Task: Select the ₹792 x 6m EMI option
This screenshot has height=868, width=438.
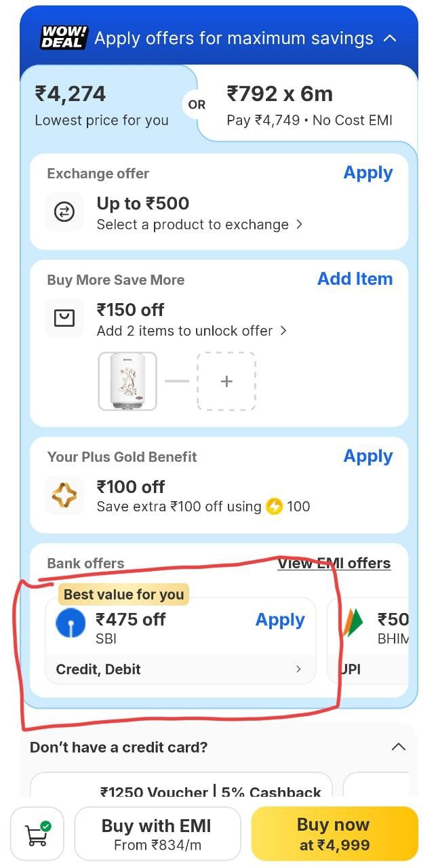Action: pos(309,104)
